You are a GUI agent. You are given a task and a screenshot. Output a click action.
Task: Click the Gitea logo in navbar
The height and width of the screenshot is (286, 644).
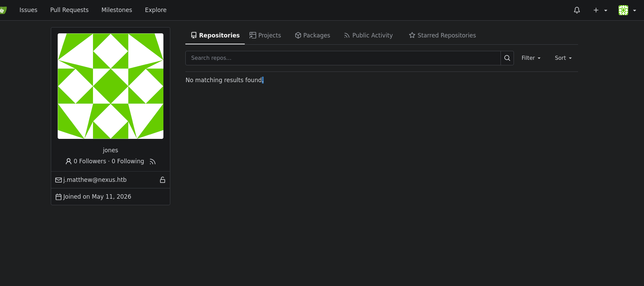point(3,10)
